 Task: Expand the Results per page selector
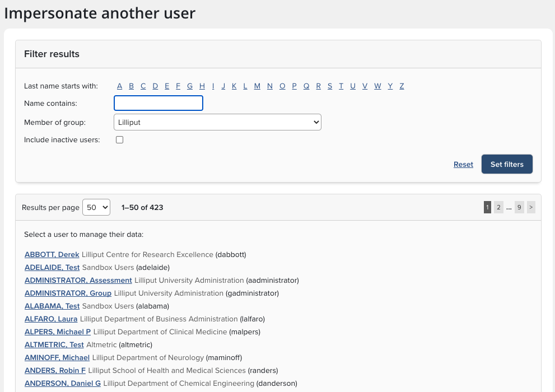(x=96, y=207)
